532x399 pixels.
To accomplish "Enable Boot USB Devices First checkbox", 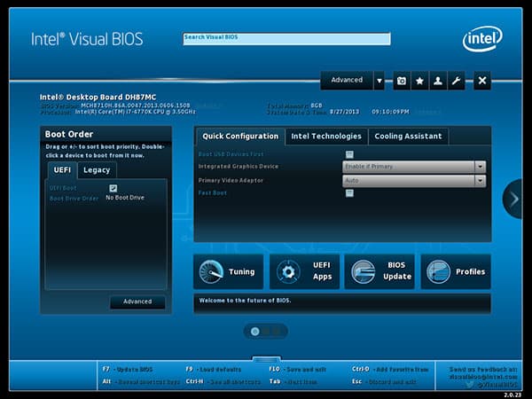I will point(349,154).
